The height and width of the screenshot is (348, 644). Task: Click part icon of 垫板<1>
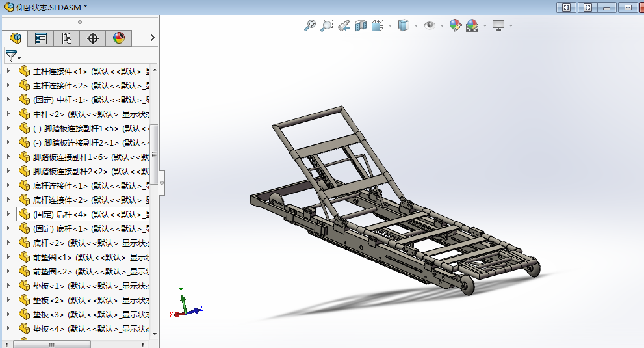point(24,286)
